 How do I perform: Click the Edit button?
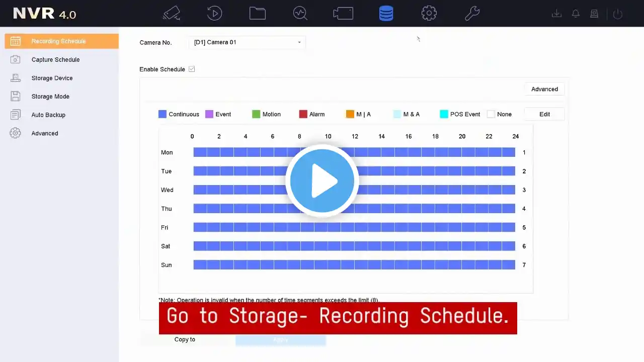tap(544, 114)
